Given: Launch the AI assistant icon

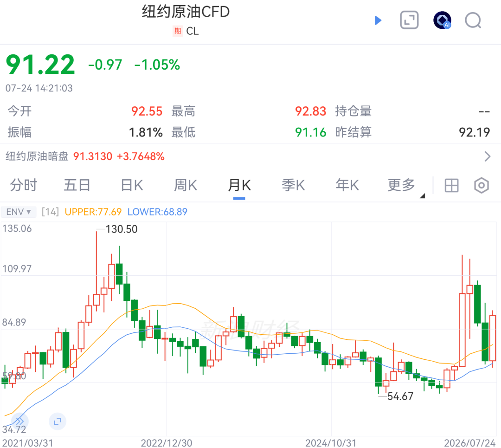Looking at the screenshot, I should (x=442, y=20).
